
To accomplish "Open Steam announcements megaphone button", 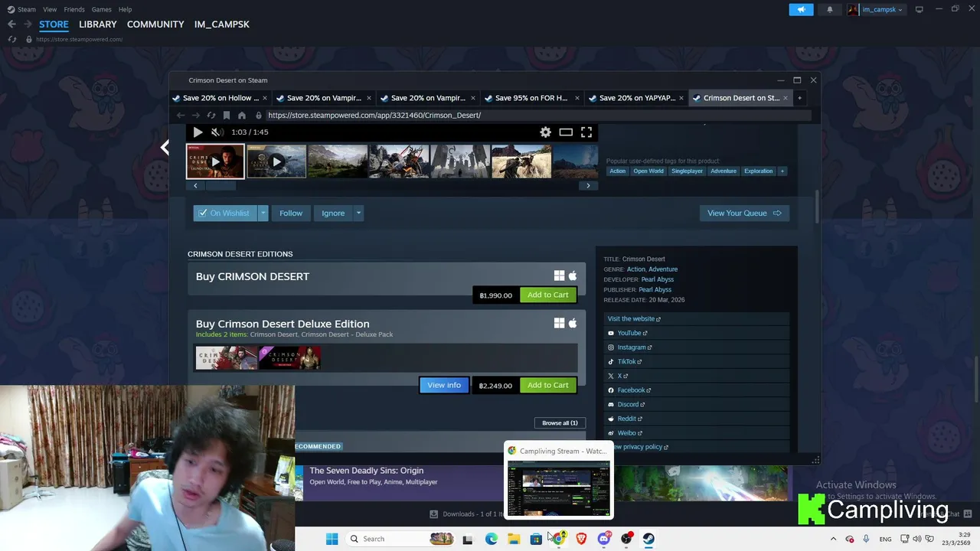I will click(801, 9).
